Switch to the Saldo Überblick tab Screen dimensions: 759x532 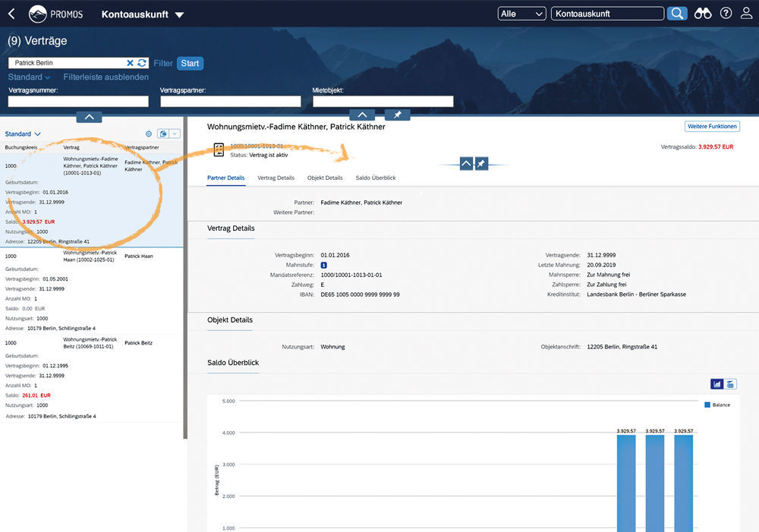pyautogui.click(x=375, y=178)
